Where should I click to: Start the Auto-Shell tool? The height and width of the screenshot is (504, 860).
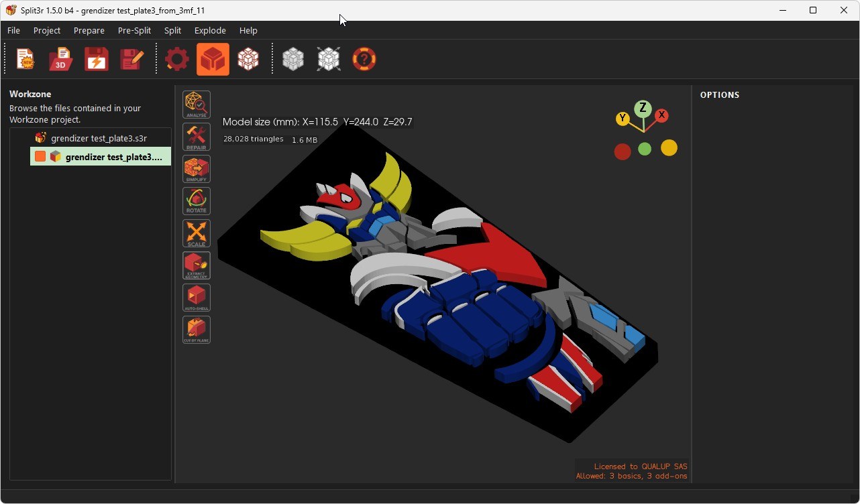click(197, 298)
